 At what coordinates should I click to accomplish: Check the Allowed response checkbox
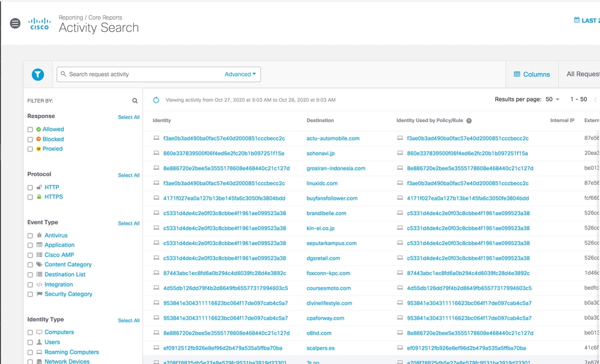pyautogui.click(x=30, y=130)
